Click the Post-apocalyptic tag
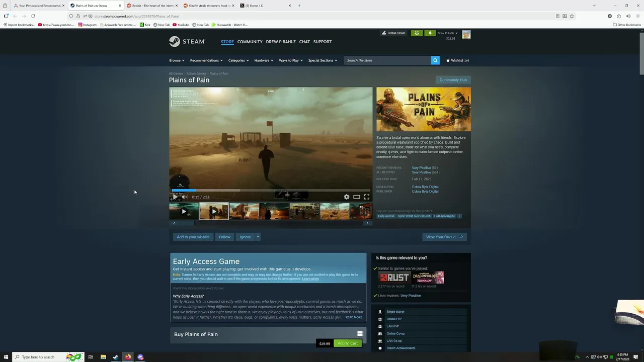The image size is (644, 362). pyautogui.click(x=444, y=216)
